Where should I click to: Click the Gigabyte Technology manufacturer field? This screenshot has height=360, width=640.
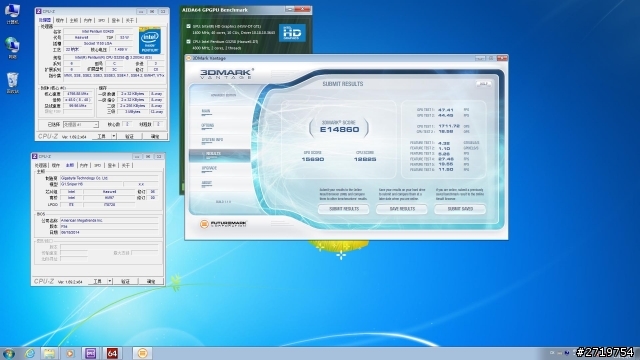pyautogui.click(x=109, y=178)
